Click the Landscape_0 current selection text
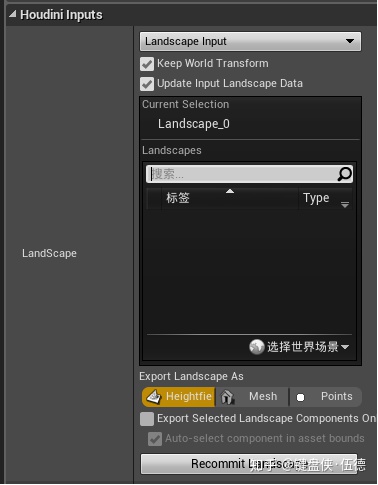 pos(194,124)
